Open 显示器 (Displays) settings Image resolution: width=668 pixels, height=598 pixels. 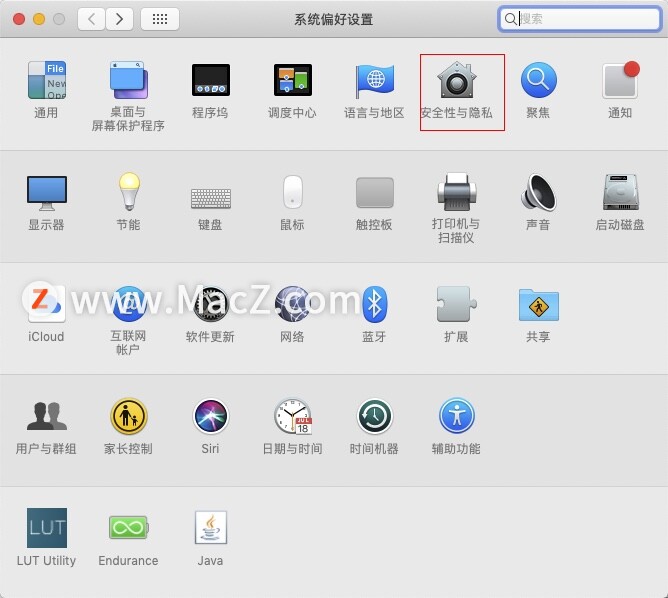46,193
